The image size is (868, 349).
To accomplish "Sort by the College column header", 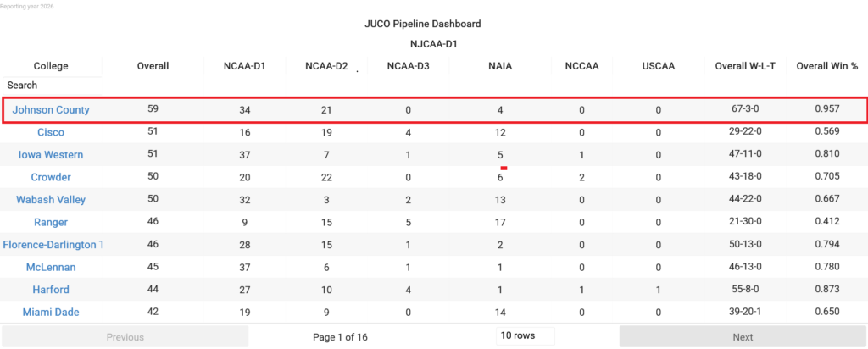I will [51, 66].
